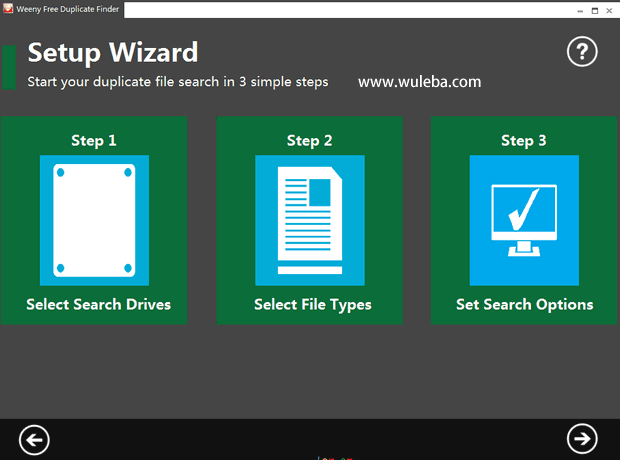Minimize the Duplicate Finder window
Image resolution: width=620 pixels, height=460 pixels.
pyautogui.click(x=580, y=11)
